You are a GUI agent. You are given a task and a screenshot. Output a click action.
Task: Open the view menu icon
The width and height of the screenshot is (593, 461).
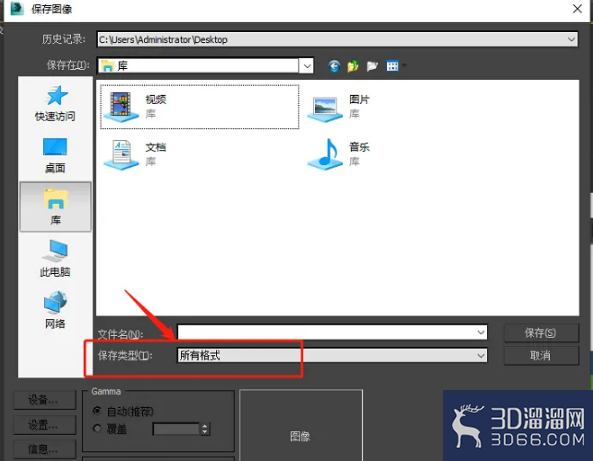(x=393, y=66)
